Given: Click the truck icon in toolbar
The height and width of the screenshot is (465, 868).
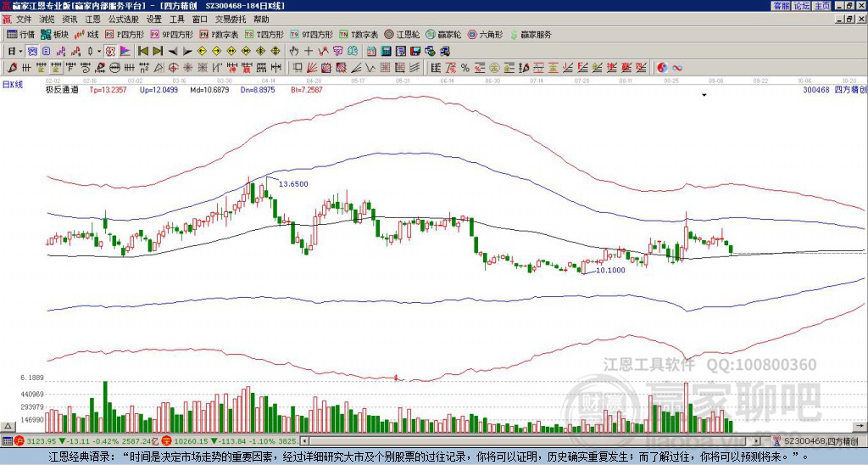Looking at the screenshot, I should click(x=444, y=51).
